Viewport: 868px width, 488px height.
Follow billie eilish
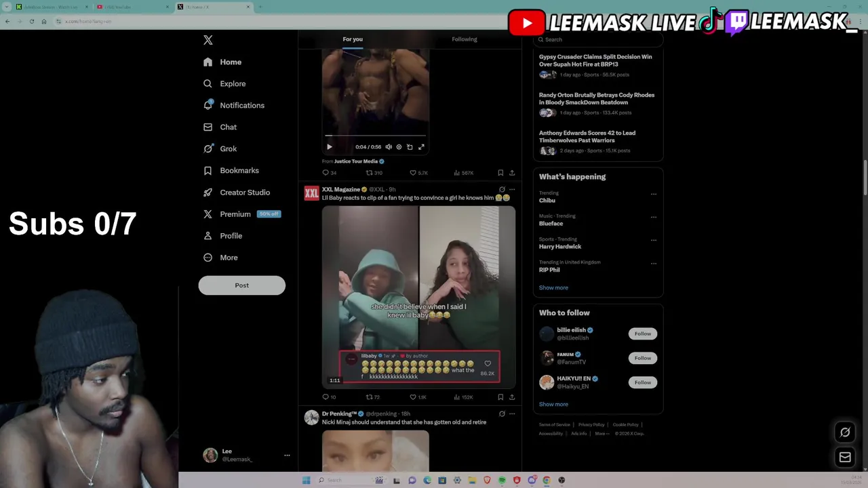tap(643, 333)
